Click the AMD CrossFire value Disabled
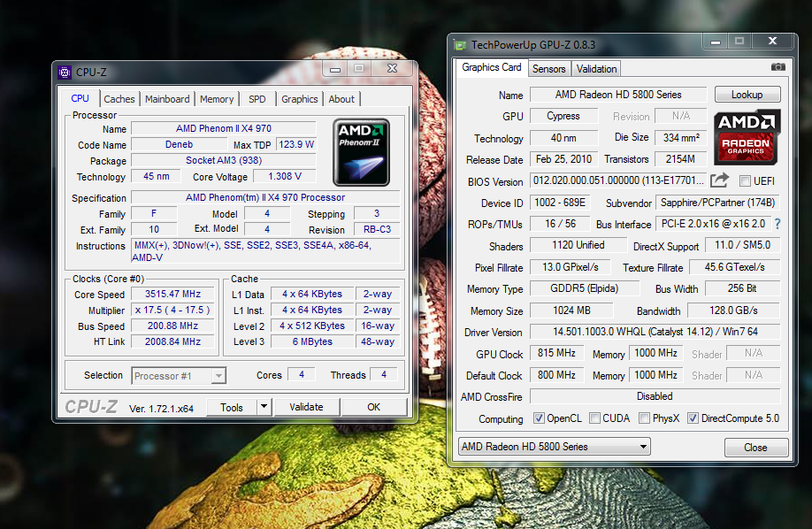The height and width of the screenshot is (529, 812). click(x=655, y=396)
